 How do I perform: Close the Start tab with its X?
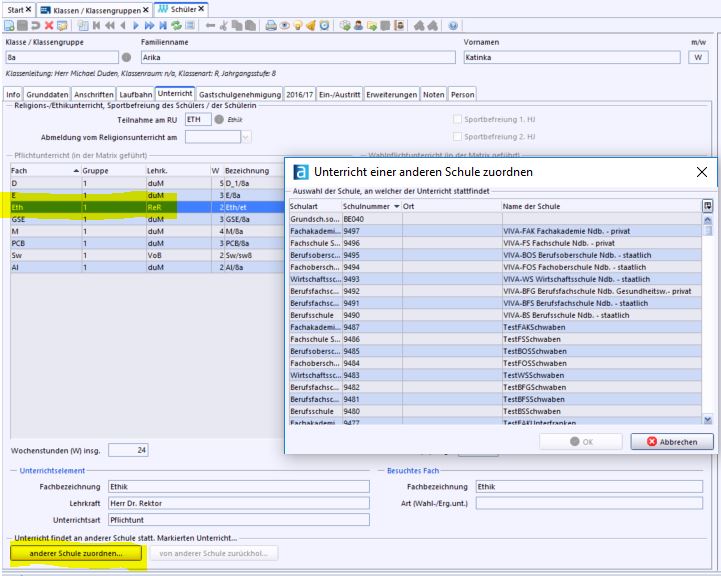(29, 9)
